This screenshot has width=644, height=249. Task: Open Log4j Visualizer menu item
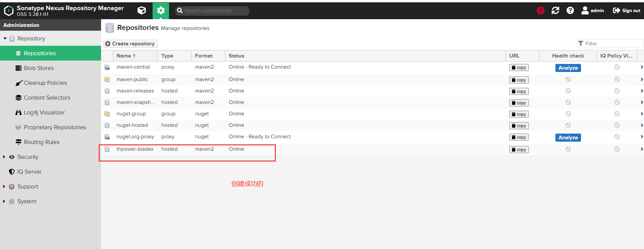(x=51, y=112)
